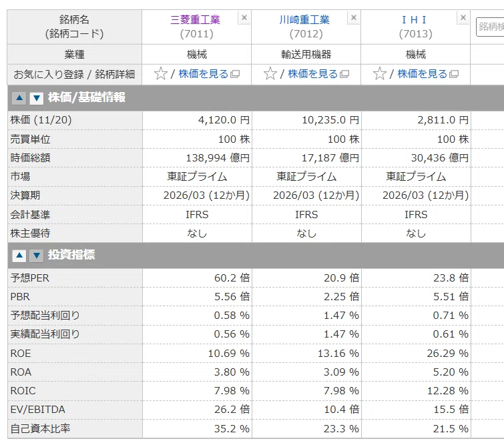Select 自己資本比率 value 21.5 %
The image size is (504, 443).
451,429
